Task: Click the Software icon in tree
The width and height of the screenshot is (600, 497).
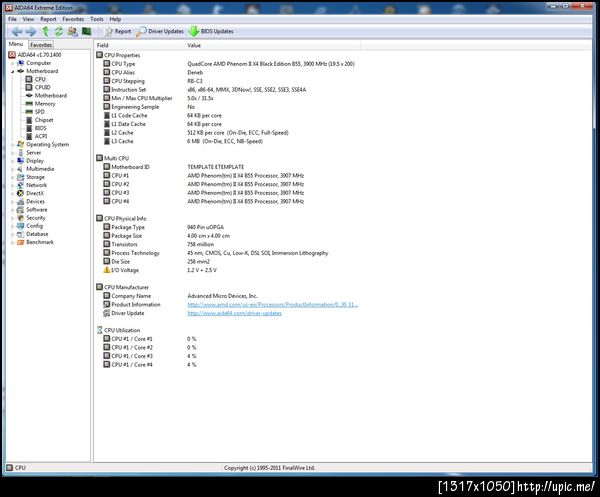Action: point(21,210)
